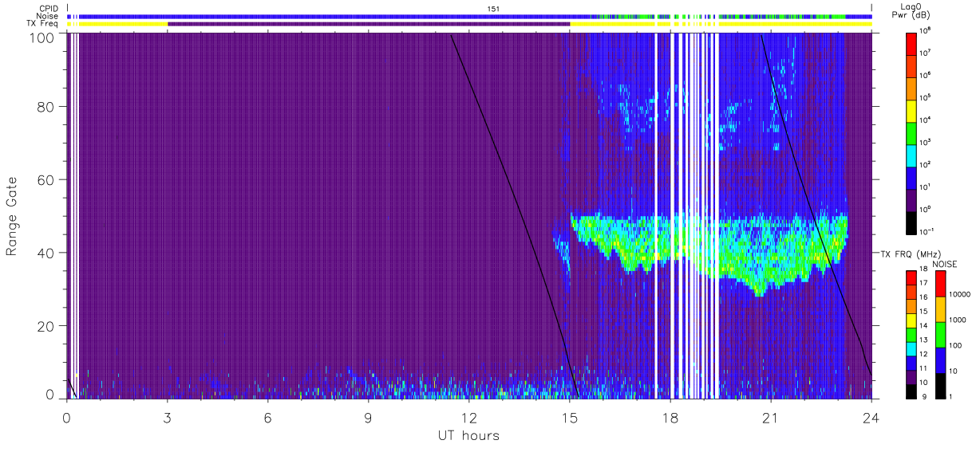
Task: Click the CPID value '151'
Action: click(493, 8)
